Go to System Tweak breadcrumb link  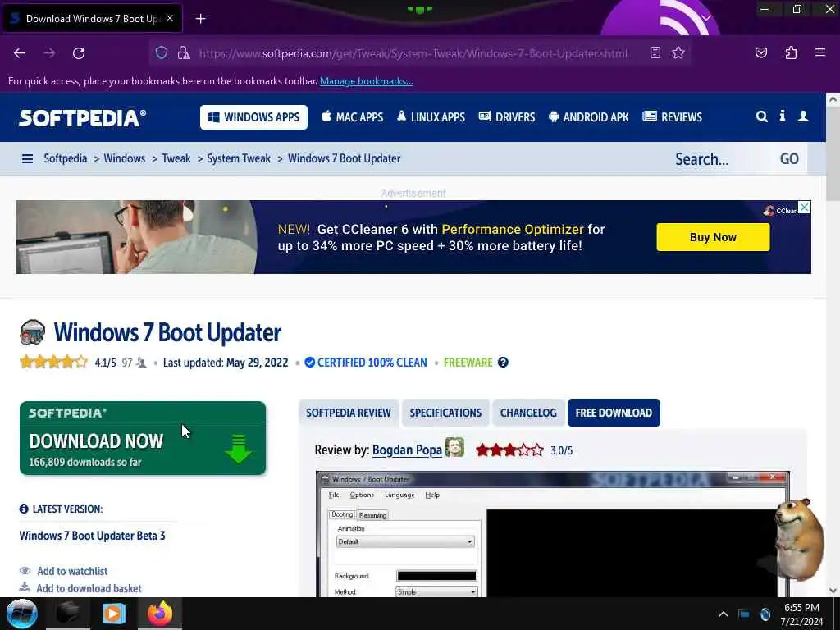[239, 158]
